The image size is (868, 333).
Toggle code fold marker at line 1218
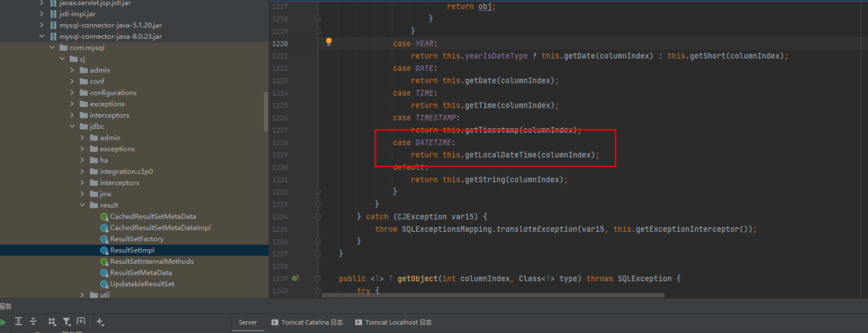(x=318, y=19)
